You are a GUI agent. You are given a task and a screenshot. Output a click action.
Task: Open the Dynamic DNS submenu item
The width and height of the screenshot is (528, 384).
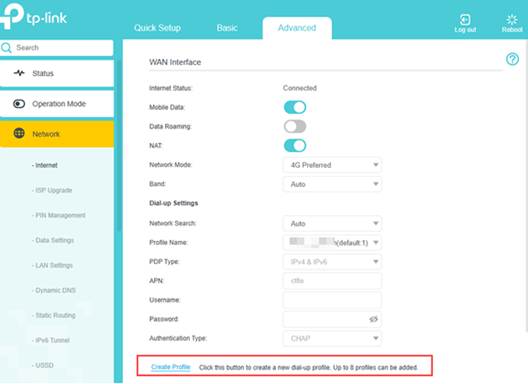[54, 290]
